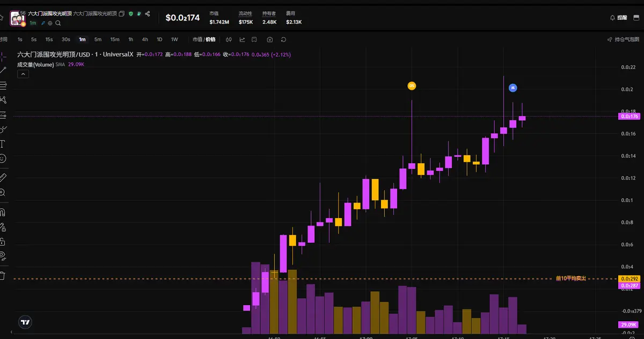This screenshot has width=644, height=339.
Task: Open the 提醒 alert bell
Action: point(618,18)
